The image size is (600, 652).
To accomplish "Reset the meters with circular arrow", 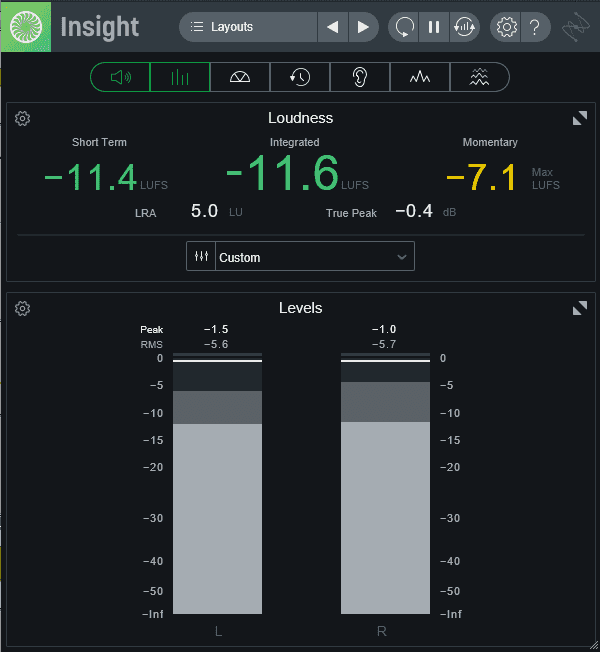I will 403,27.
